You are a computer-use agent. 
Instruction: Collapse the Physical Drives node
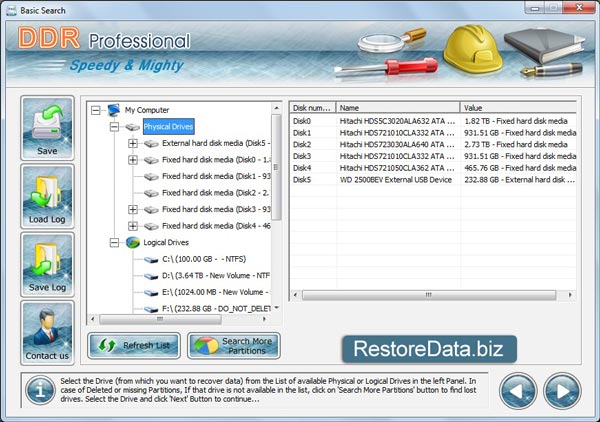coord(114,127)
